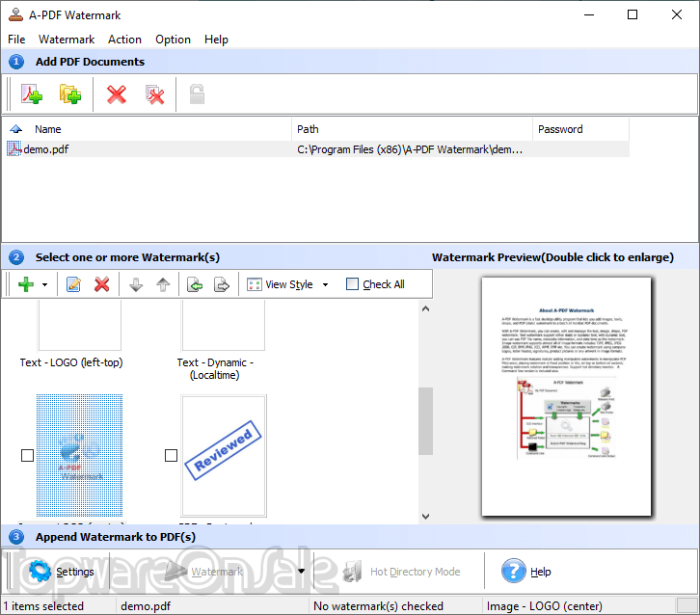Click the Help button with question mark
This screenshot has width=700, height=615.
[x=525, y=572]
